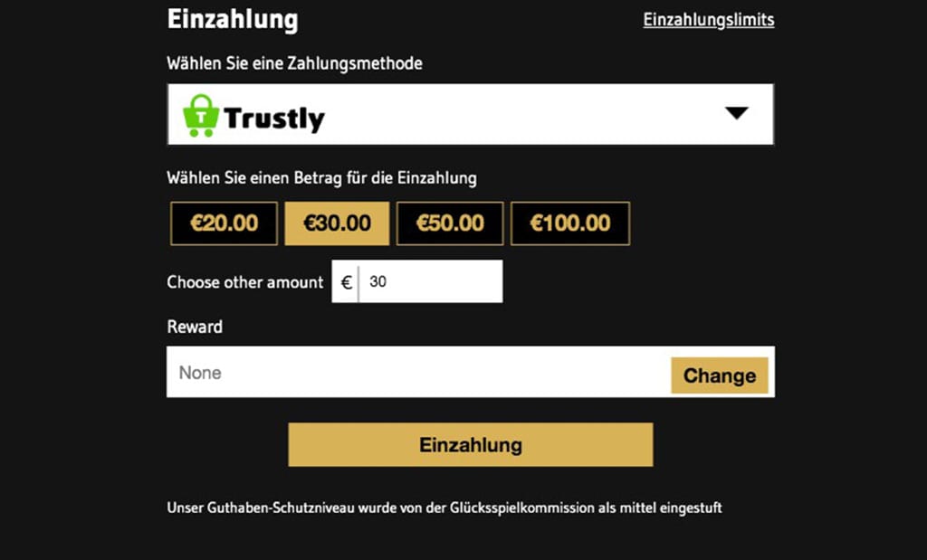Image resolution: width=927 pixels, height=560 pixels.
Task: Select the €30.00 deposit amount
Action: (336, 223)
